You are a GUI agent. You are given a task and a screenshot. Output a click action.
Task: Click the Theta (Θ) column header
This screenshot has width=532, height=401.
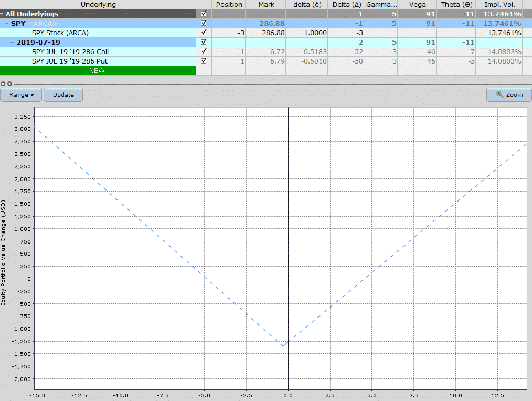pyautogui.click(x=456, y=4)
